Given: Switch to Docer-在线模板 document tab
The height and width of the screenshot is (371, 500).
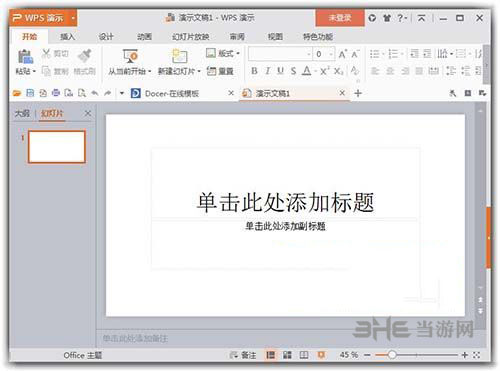Looking at the screenshot, I should 172,93.
